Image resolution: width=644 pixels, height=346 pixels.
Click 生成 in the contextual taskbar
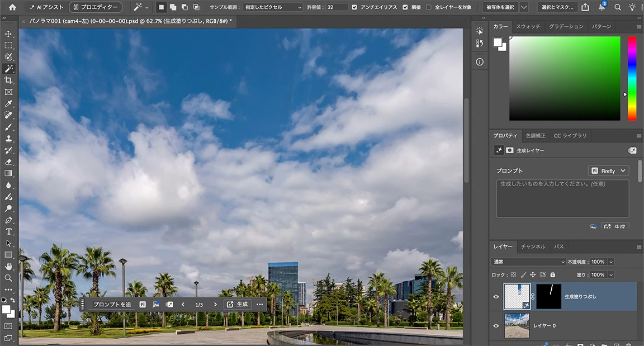238,305
